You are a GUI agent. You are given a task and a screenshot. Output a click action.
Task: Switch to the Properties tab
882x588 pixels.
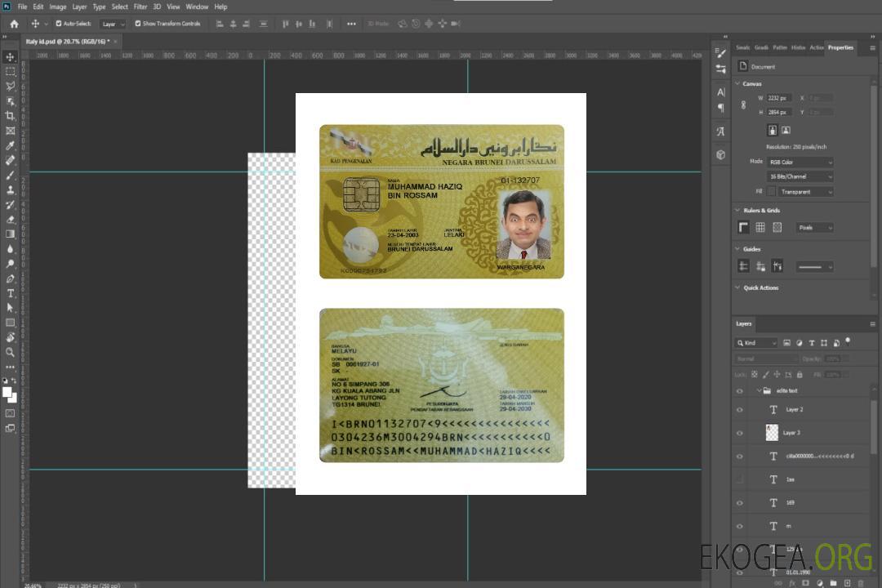click(x=840, y=47)
